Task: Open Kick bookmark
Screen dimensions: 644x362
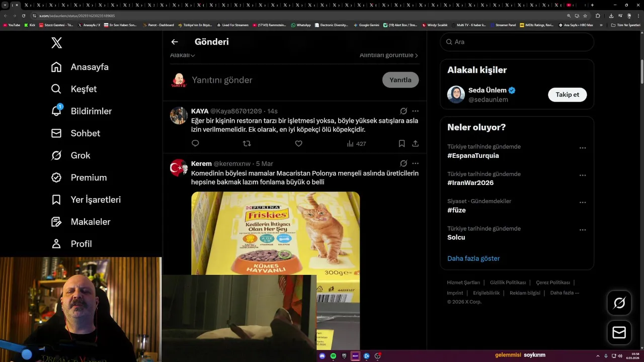Action: tap(30, 25)
